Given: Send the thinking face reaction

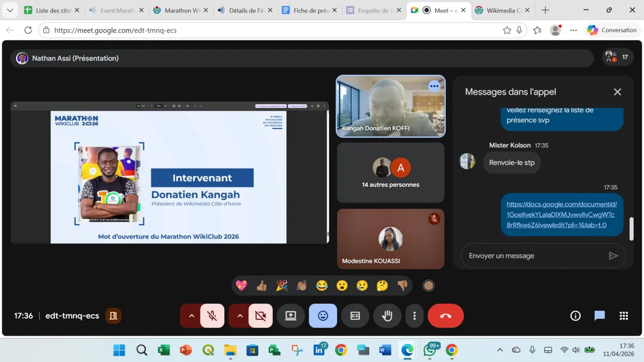Looking at the screenshot, I should [382, 286].
